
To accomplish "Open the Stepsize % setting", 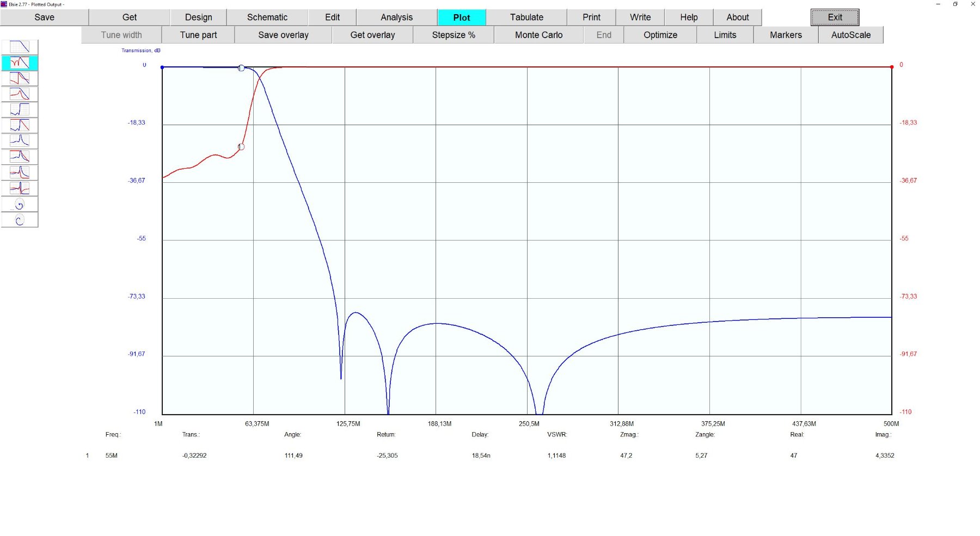I will pyautogui.click(x=454, y=35).
